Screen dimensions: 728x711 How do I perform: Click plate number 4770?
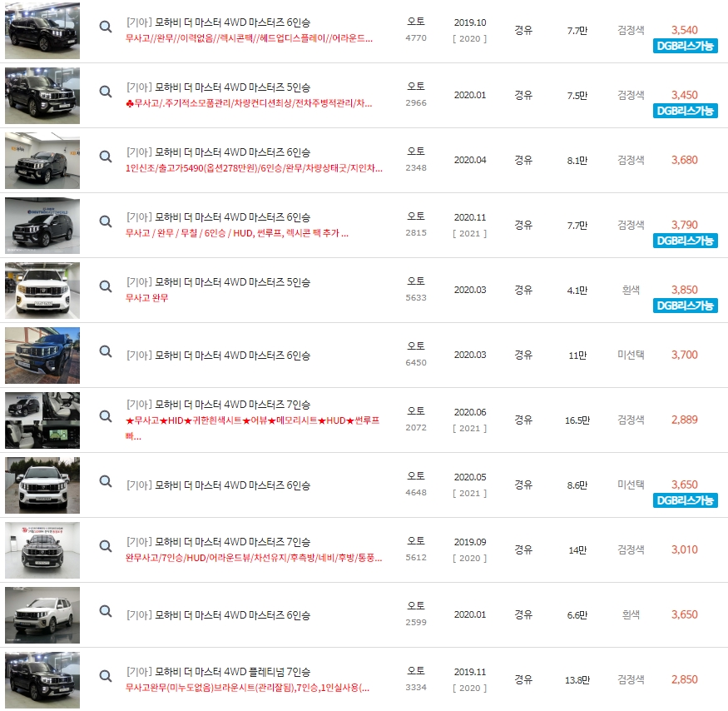click(x=416, y=38)
